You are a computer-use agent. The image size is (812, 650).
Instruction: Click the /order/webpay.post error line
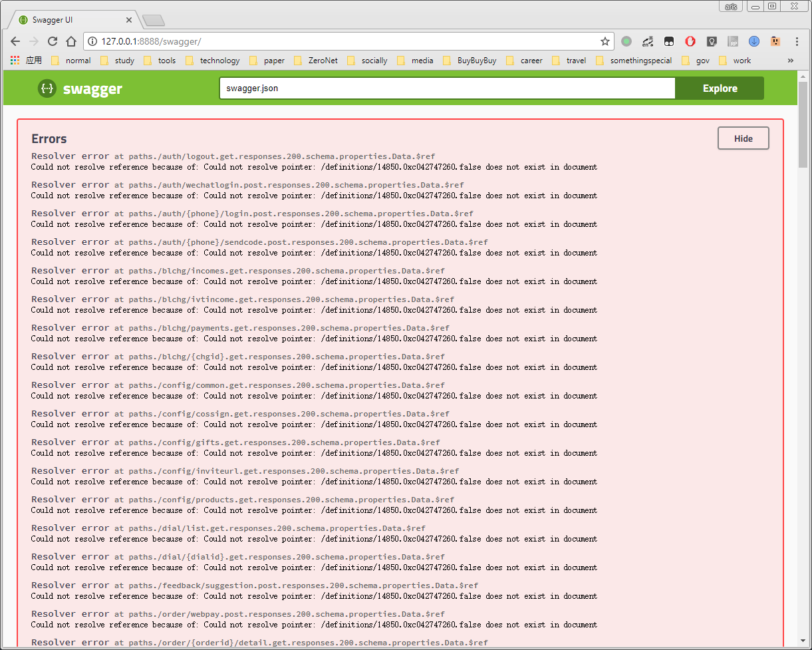[238, 614]
